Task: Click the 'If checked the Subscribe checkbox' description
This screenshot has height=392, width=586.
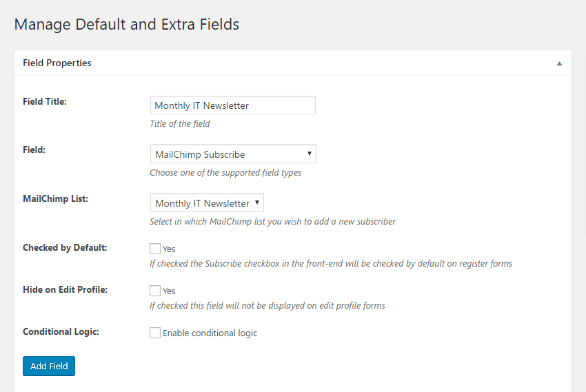Action: coord(331,264)
